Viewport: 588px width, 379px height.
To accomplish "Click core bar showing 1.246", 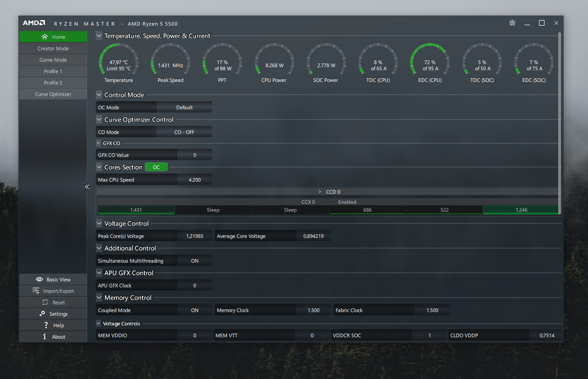I will click(x=522, y=210).
